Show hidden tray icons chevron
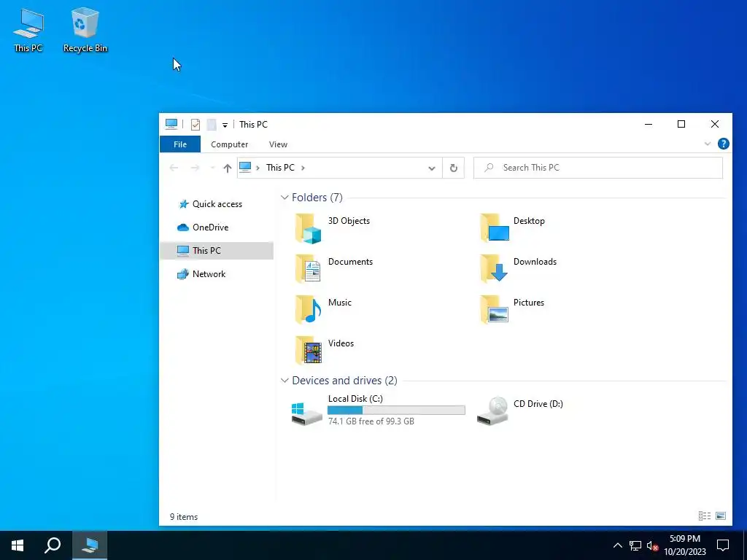 (x=617, y=545)
